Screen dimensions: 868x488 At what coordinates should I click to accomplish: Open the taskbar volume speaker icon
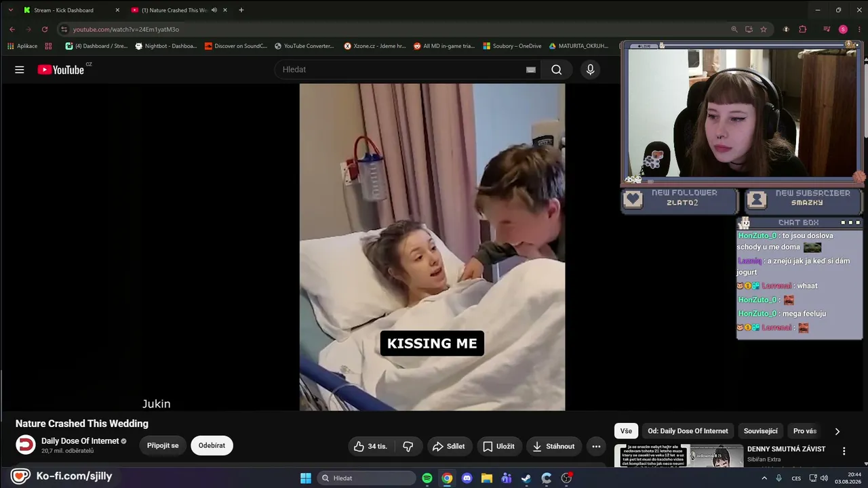click(824, 478)
